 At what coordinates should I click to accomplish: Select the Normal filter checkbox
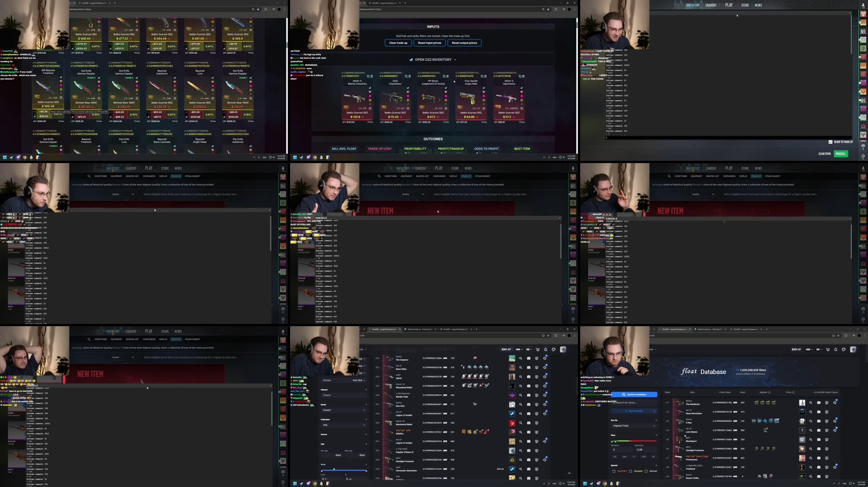646,471
